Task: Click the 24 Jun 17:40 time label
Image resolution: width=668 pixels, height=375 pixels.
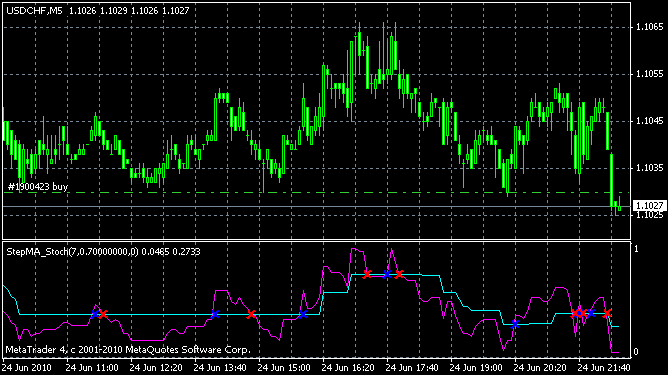Action: pyautogui.click(x=412, y=367)
